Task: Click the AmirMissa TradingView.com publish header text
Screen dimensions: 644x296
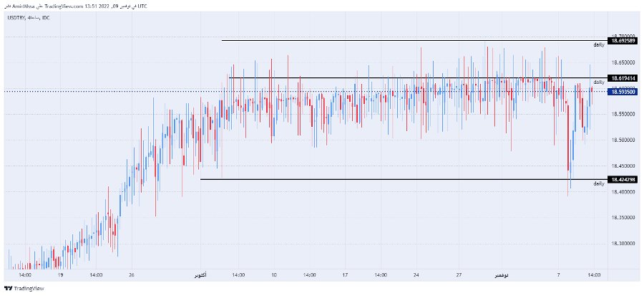Action: click(77, 6)
